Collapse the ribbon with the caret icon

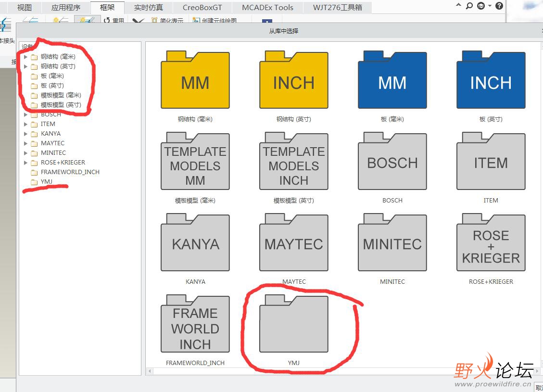pos(458,5)
